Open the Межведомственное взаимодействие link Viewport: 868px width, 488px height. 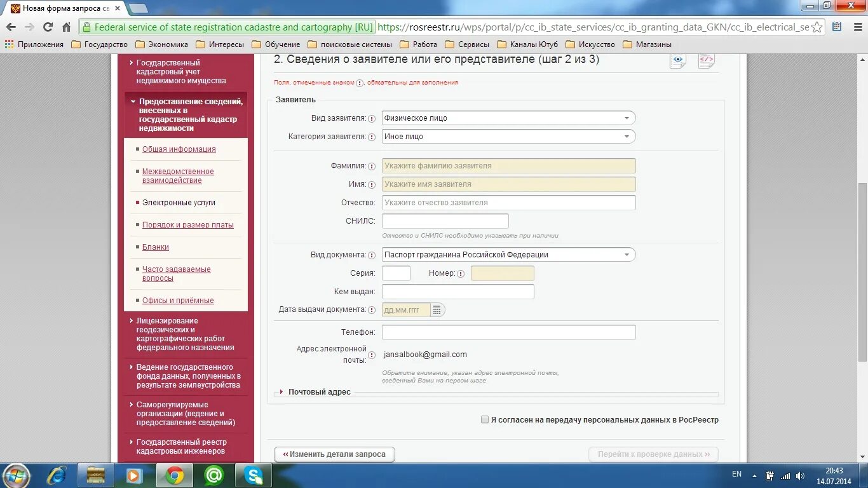click(x=178, y=176)
